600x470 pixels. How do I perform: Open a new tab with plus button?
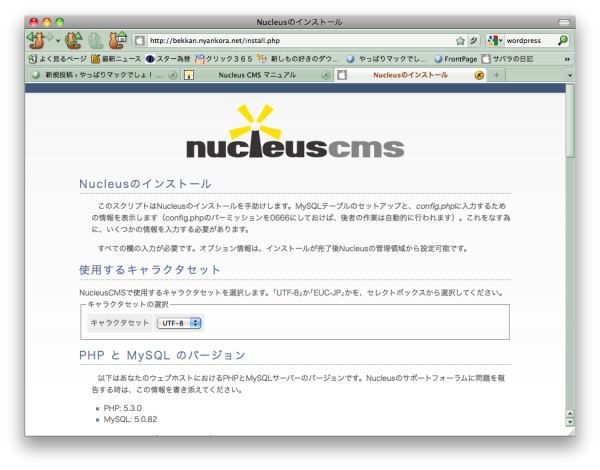pos(496,75)
